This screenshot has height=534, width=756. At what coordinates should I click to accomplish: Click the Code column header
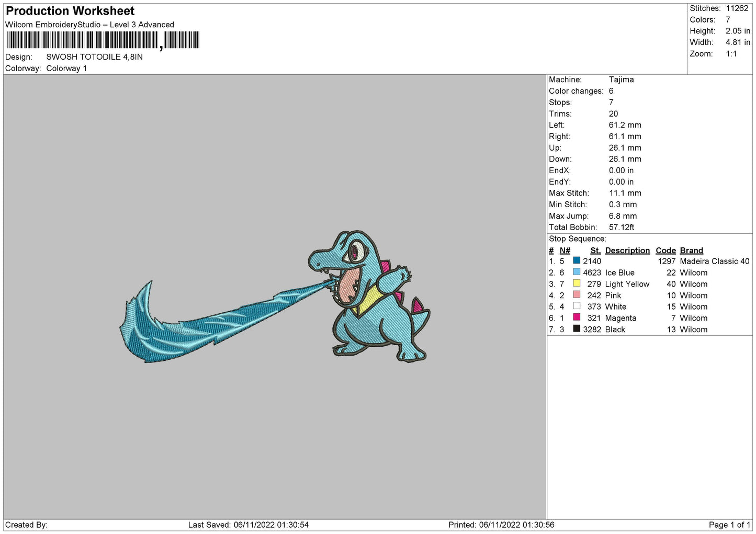pos(665,251)
